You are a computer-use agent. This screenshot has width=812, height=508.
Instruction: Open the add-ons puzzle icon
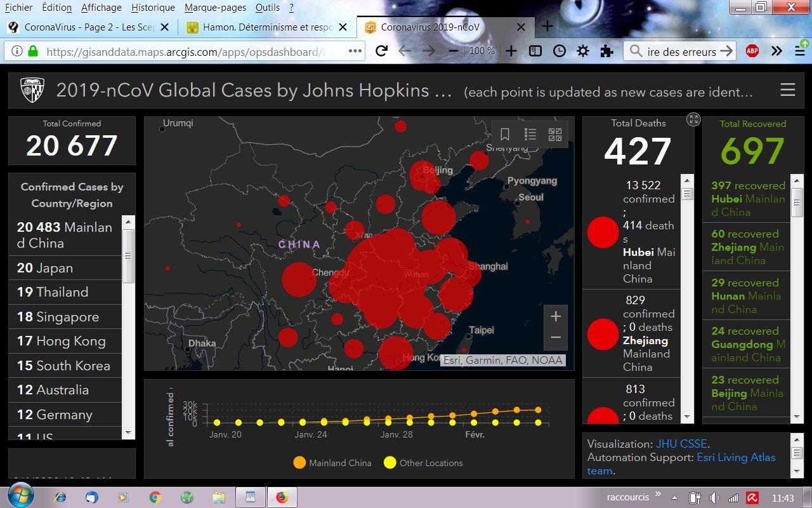(607, 51)
